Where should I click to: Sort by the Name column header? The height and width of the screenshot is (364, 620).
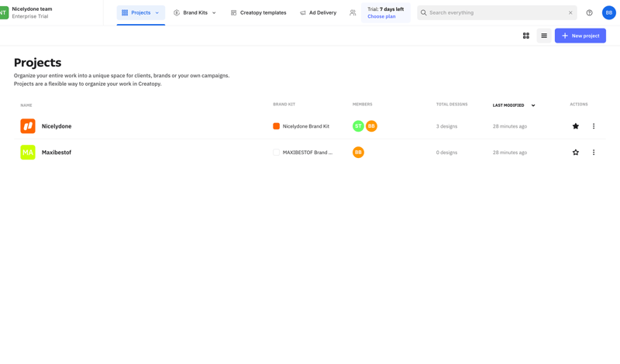point(26,105)
